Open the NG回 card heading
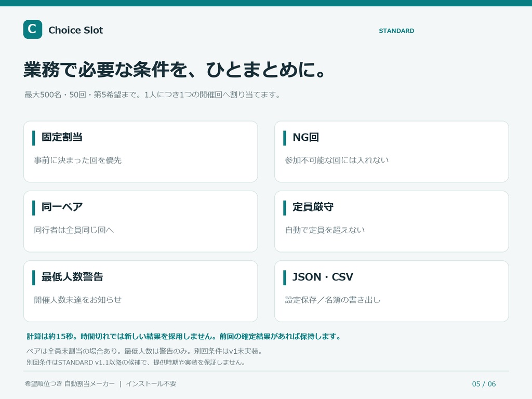 tap(305, 137)
